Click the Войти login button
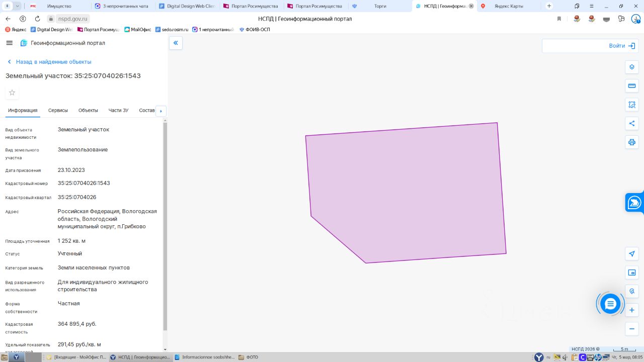 622,46
